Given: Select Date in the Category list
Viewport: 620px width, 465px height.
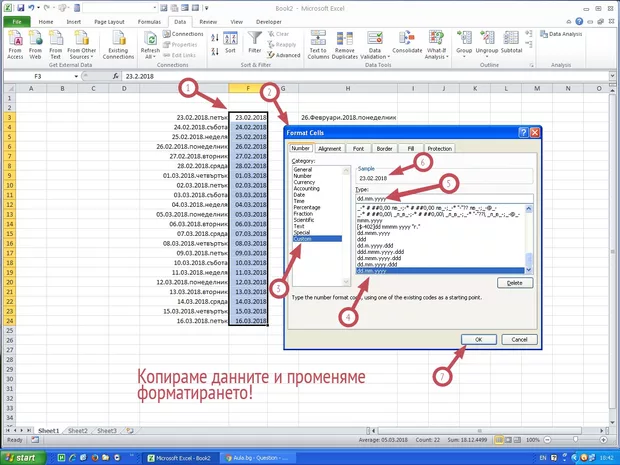Looking at the screenshot, I should point(298,195).
